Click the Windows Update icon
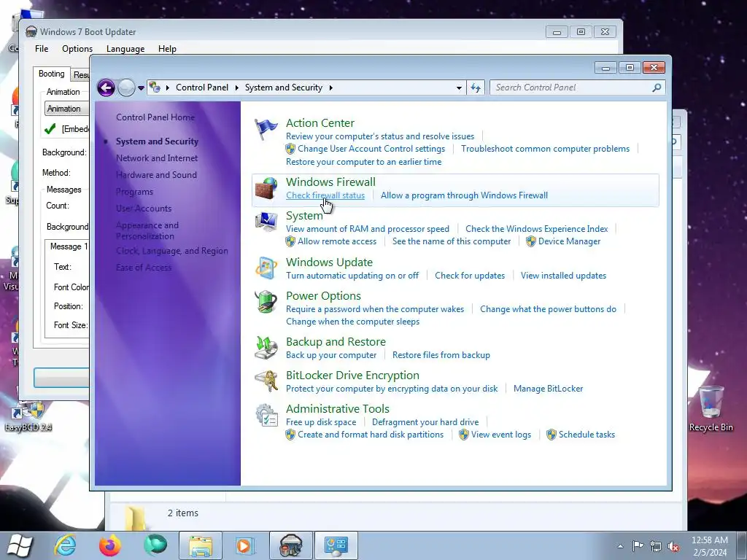The height and width of the screenshot is (560, 747). click(266, 268)
